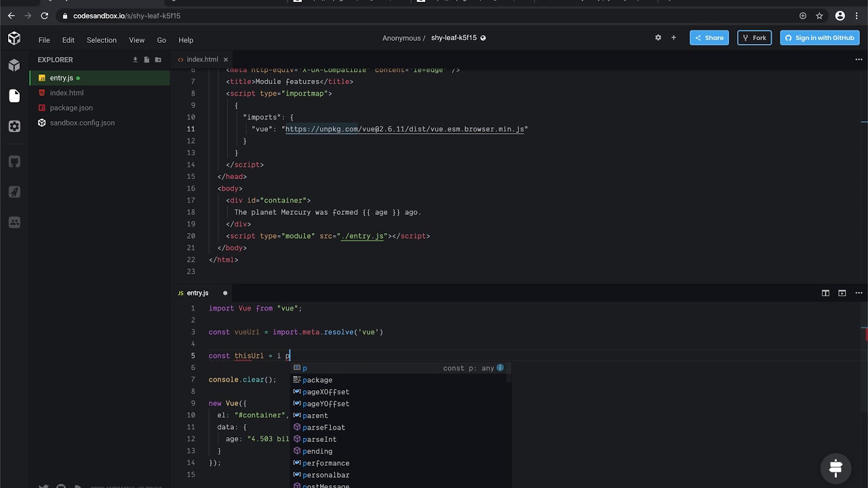Open the View menu
This screenshot has height=488, width=868.
137,40
